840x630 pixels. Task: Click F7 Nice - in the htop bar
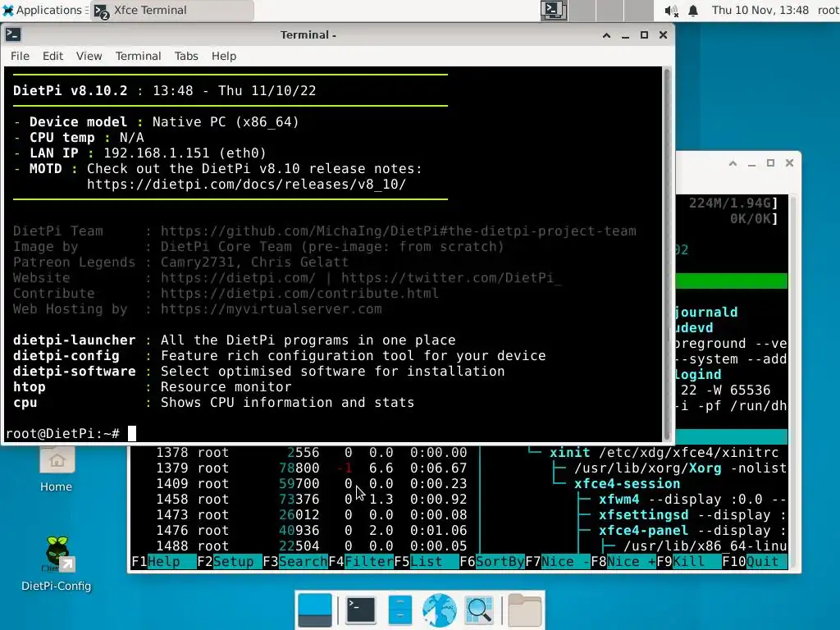558,561
